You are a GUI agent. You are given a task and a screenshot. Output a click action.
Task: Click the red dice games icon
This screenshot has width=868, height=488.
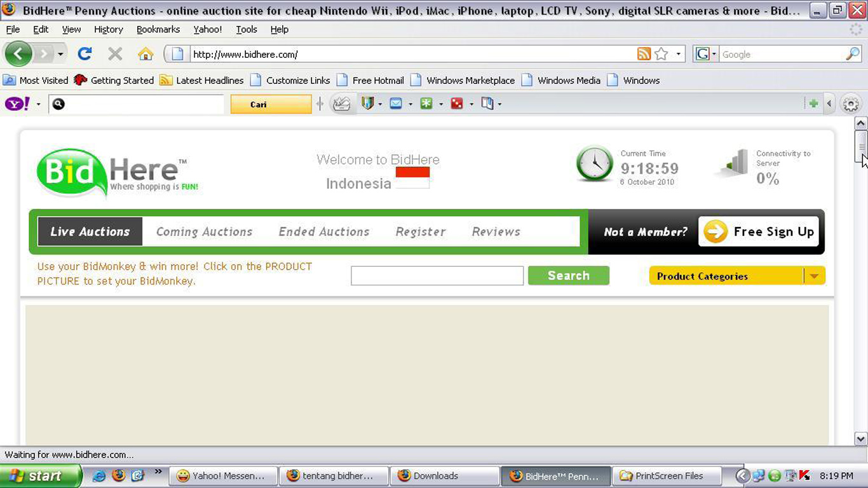coord(457,104)
